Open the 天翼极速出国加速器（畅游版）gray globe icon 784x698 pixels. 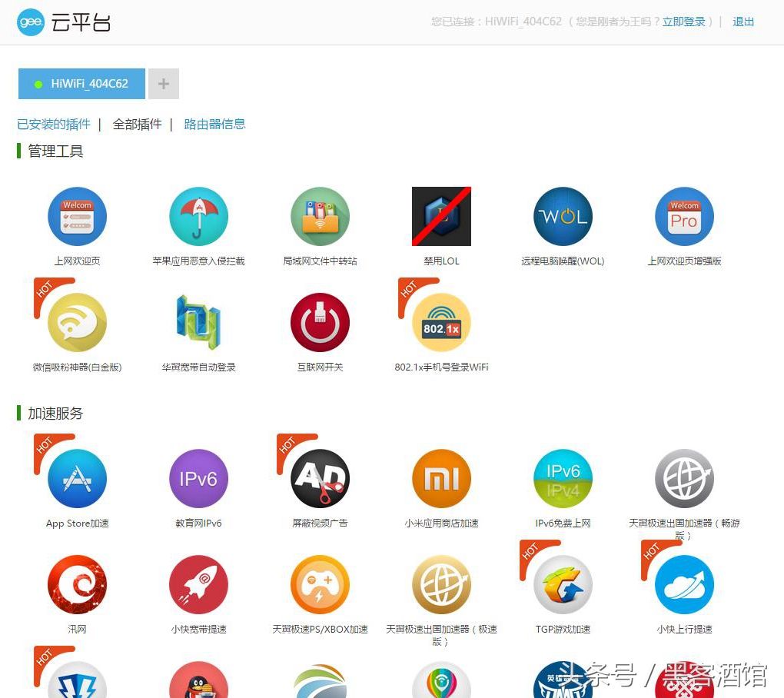pos(685,478)
